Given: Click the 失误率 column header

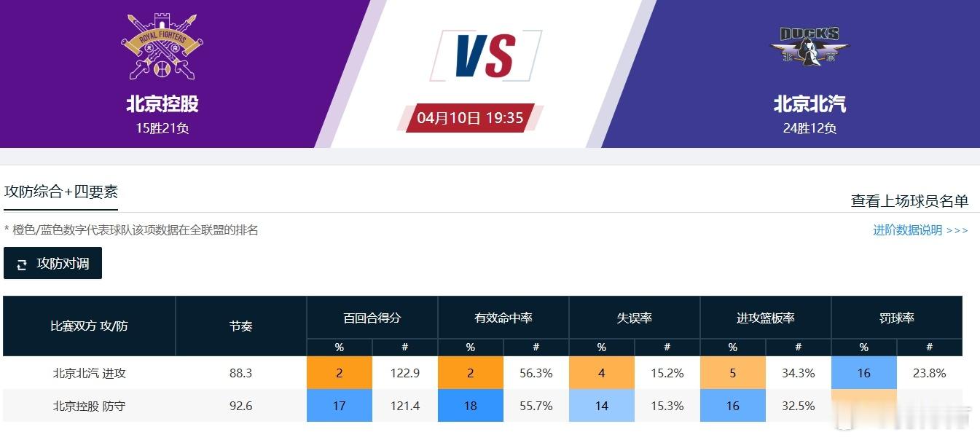Looking at the screenshot, I should click(x=634, y=318).
